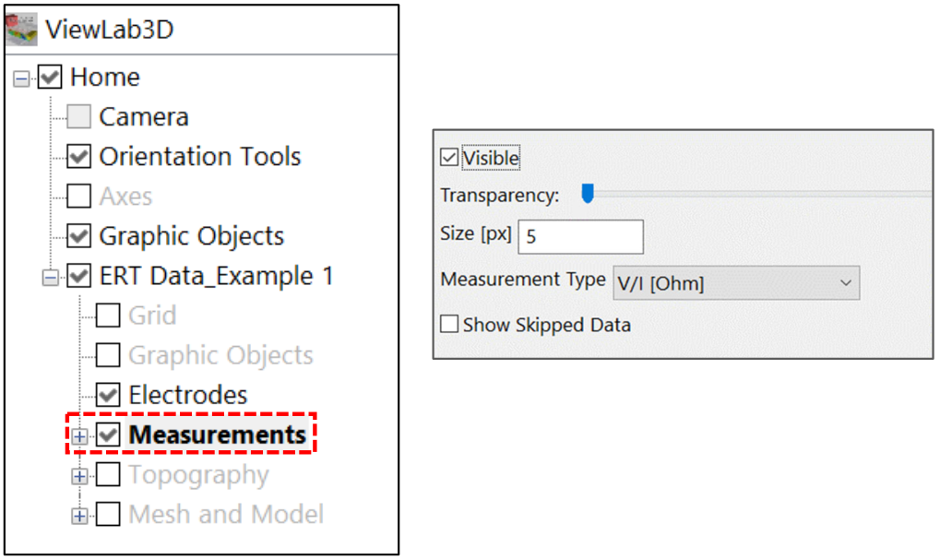Enable the Axes checkbox
The height and width of the screenshot is (560, 940).
tap(78, 197)
